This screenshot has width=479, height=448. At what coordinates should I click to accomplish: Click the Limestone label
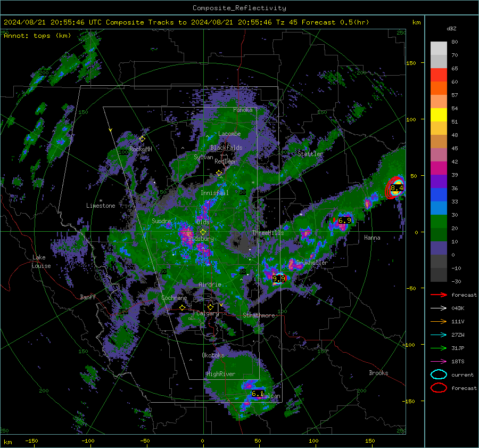coord(101,206)
